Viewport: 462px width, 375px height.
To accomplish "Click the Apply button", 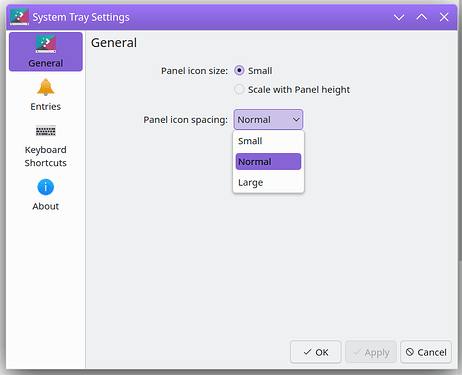I will [x=371, y=352].
